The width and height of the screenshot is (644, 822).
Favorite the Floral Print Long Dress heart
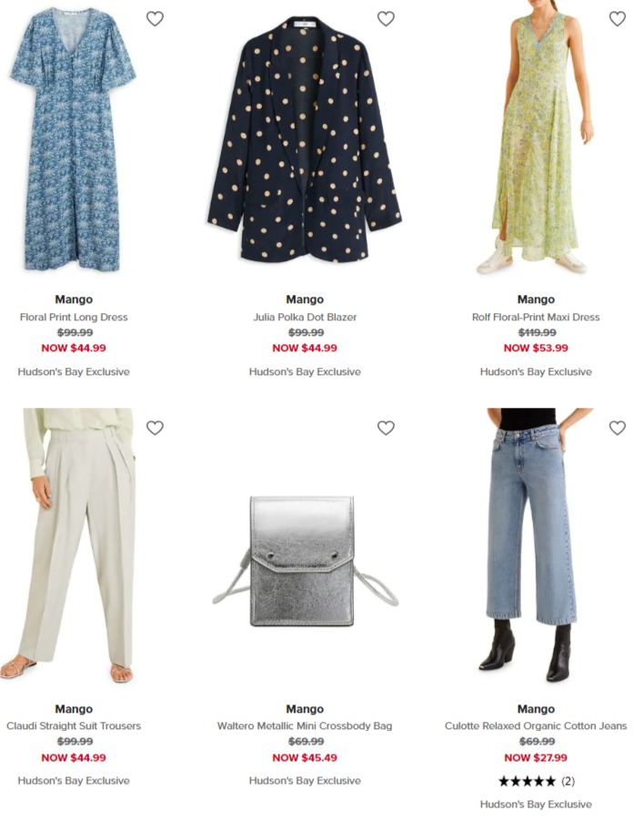[155, 19]
